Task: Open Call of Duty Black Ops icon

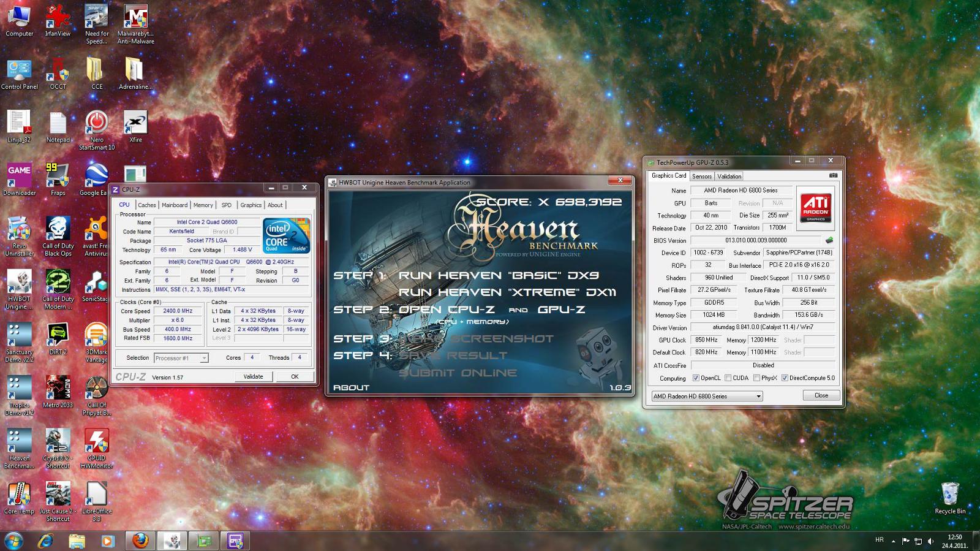Action: (x=58, y=236)
